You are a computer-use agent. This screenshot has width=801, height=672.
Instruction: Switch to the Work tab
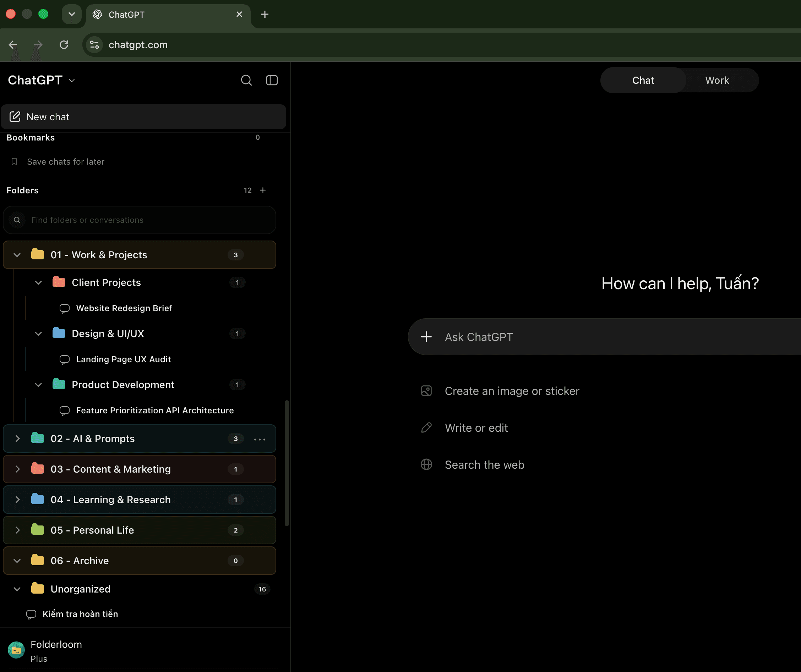717,81
